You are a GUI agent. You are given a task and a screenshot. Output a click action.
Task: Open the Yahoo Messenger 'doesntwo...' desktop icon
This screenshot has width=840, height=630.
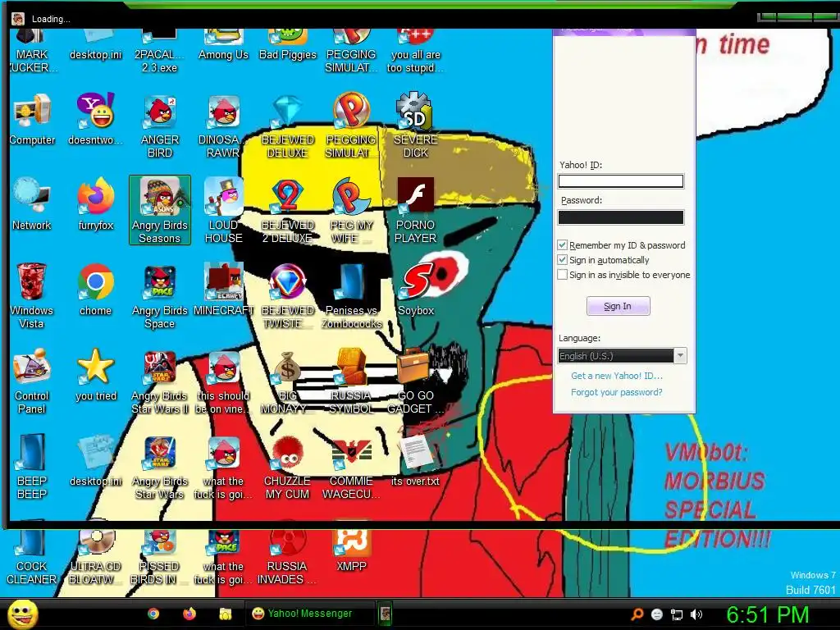pos(95,119)
